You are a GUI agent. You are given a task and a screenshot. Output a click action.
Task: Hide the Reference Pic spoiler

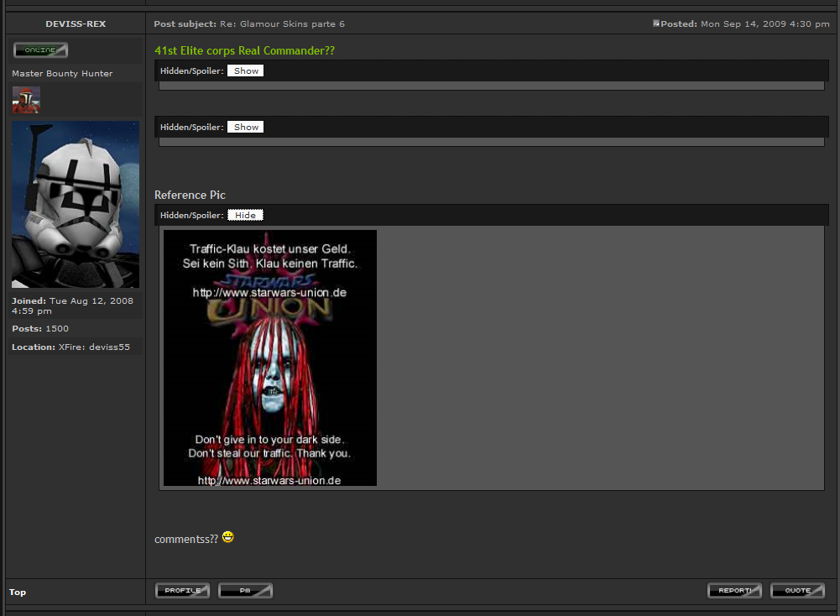(245, 215)
